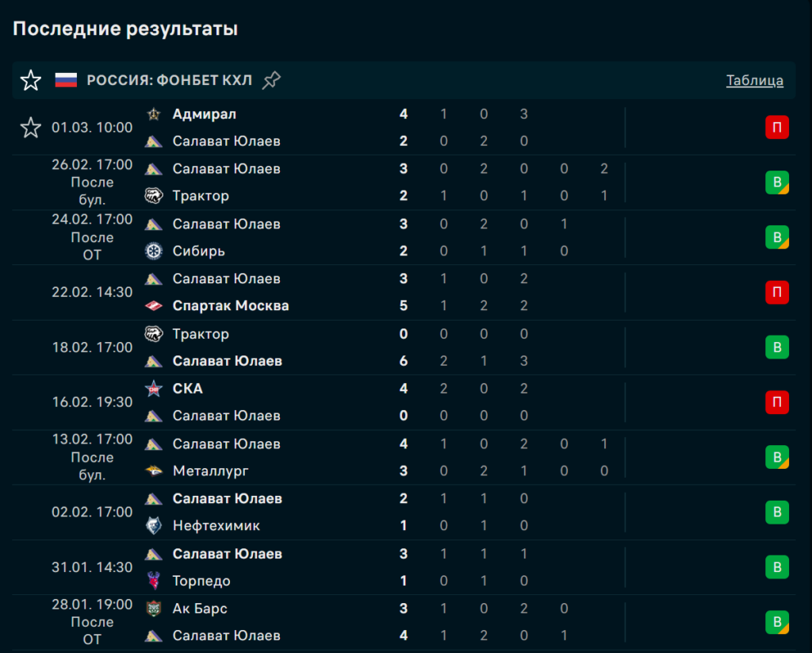Open the Спартак Москва team name

coord(230,306)
